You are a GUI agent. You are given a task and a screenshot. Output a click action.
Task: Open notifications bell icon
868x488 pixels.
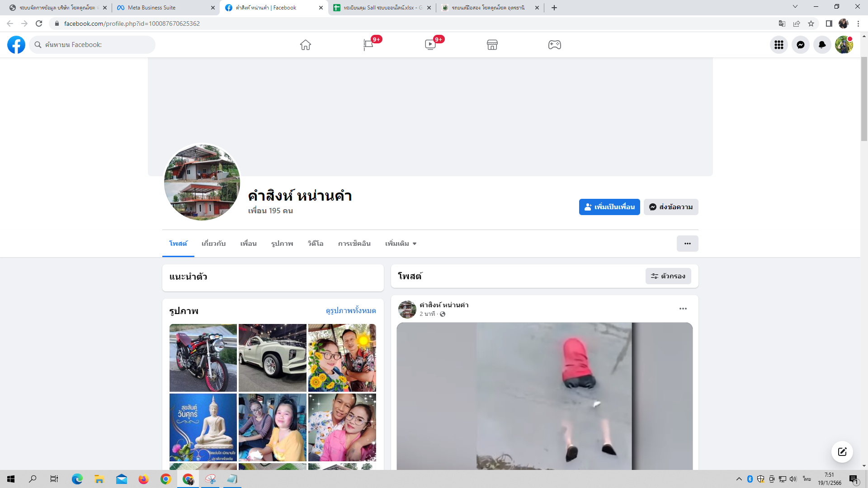click(822, 45)
